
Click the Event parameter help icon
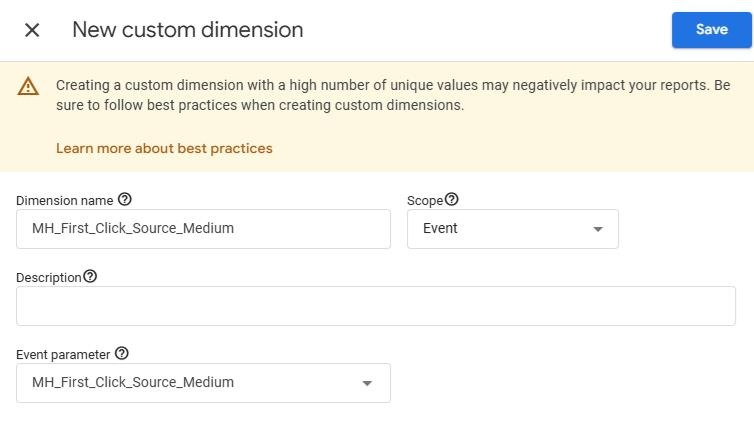click(122, 354)
